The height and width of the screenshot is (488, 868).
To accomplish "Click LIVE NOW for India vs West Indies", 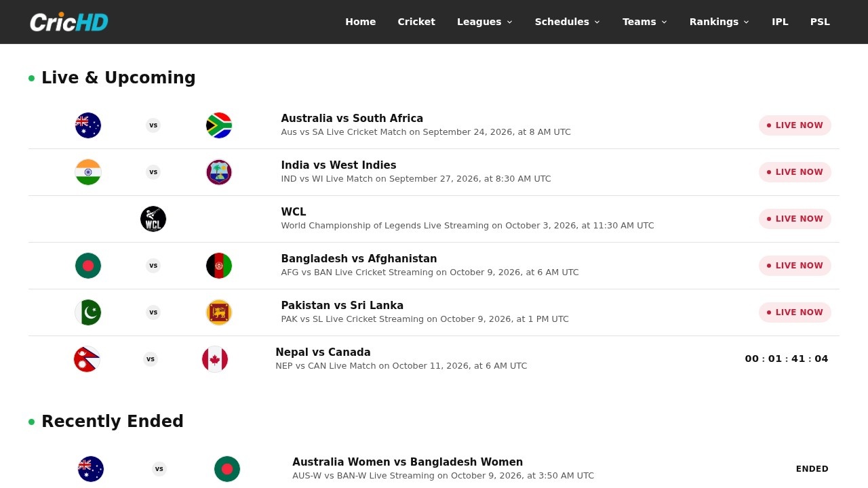I will pos(795,172).
